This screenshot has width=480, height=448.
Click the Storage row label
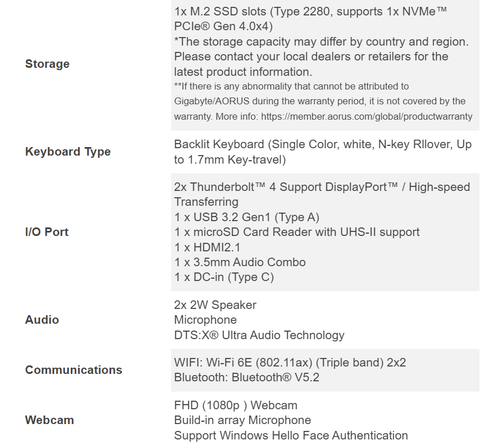pyautogui.click(x=47, y=64)
